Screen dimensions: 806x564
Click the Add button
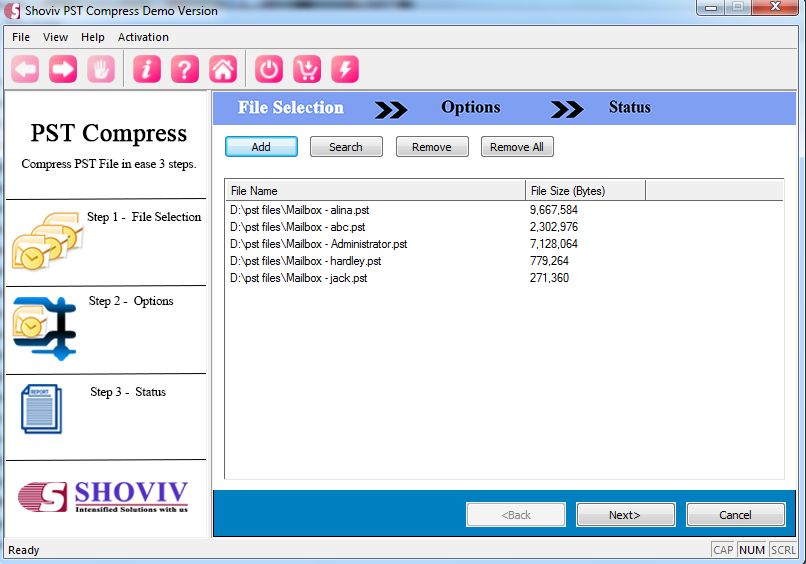261,147
